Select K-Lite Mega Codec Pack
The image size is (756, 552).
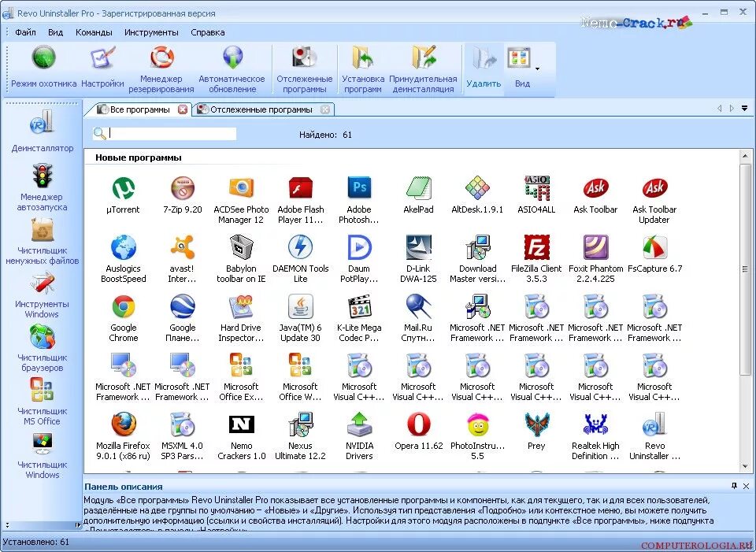359,318
